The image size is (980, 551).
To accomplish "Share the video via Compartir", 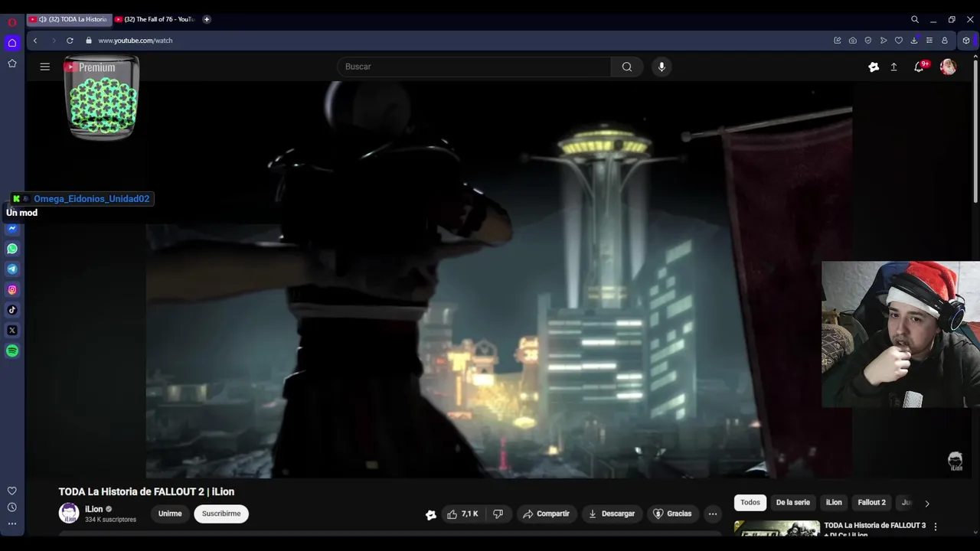I will coord(546,514).
